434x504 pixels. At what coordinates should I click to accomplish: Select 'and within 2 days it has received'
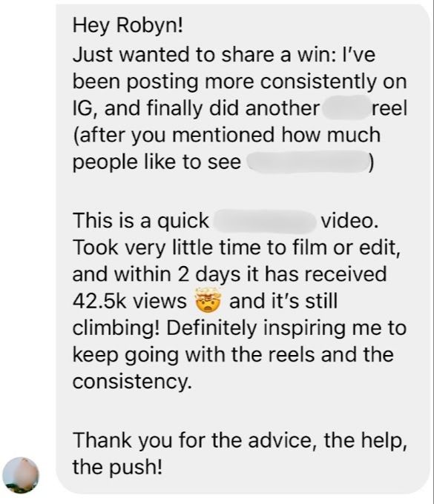tap(229, 274)
